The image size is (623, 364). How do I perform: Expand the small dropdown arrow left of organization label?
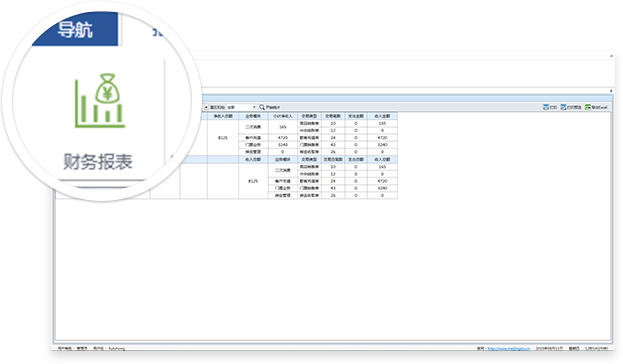point(206,107)
